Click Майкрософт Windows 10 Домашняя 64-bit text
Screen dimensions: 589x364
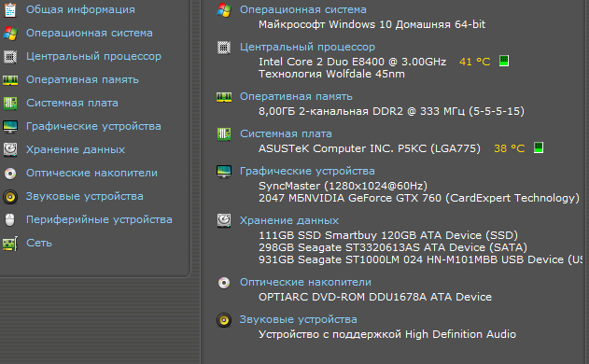click(372, 25)
